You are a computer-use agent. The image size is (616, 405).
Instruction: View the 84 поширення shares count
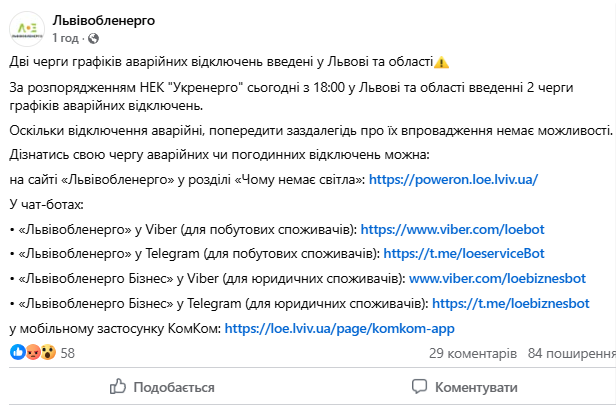pos(571,353)
